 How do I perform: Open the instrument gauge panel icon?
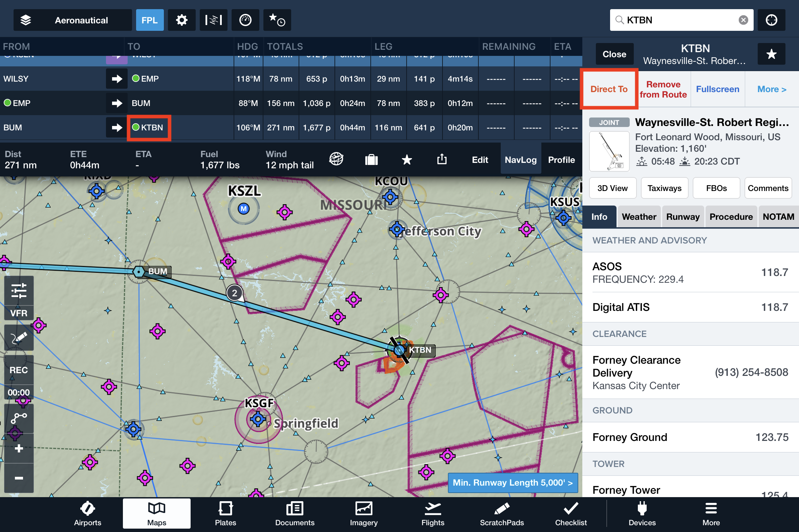(245, 20)
